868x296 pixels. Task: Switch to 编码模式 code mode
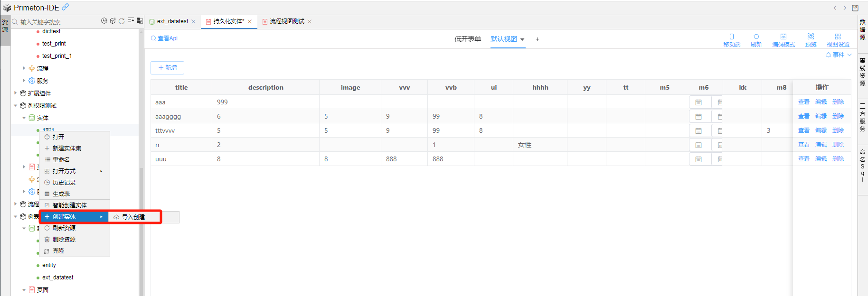click(x=783, y=40)
